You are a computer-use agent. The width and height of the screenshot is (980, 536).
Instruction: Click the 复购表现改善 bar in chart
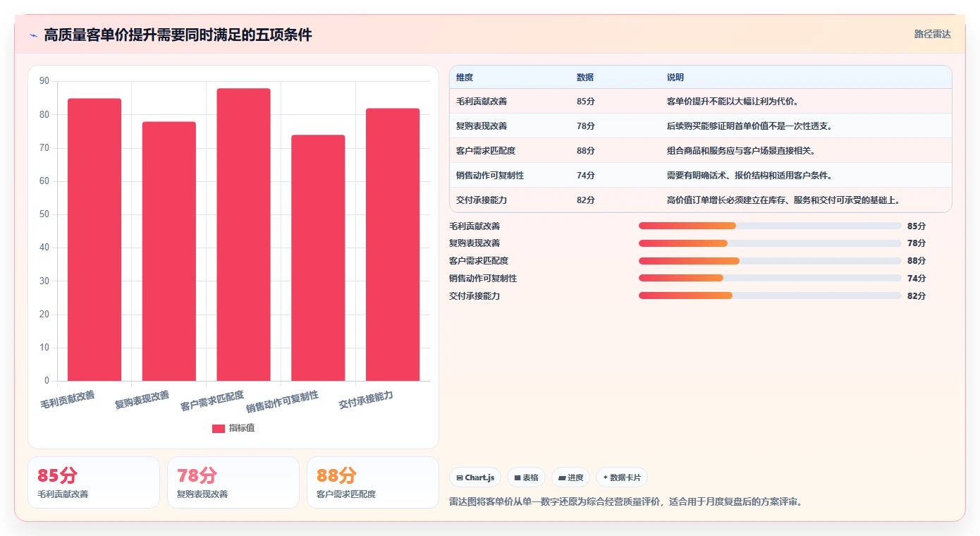(169, 251)
